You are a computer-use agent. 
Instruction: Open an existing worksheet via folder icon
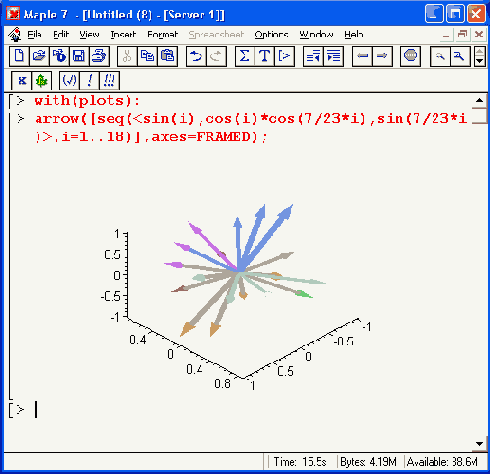point(39,56)
